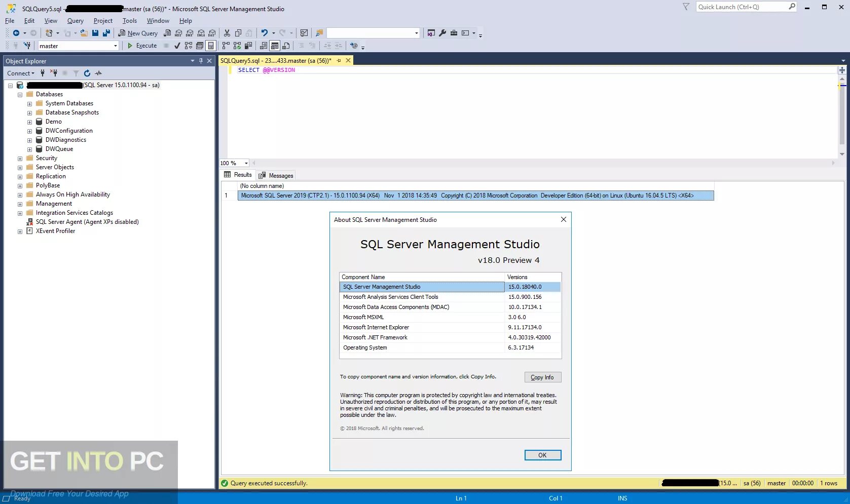Click Copy Info in About dialog
This screenshot has width=850, height=504.
tap(542, 377)
